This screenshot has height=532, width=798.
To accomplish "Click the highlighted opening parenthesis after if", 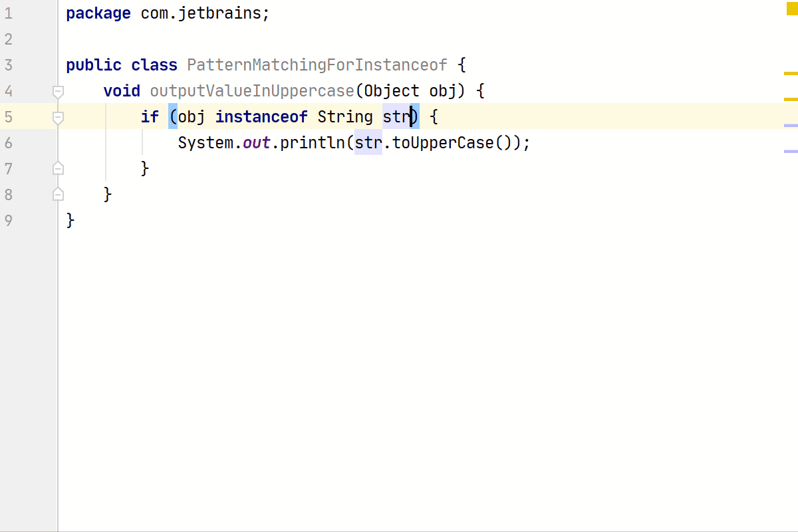I will 173,117.
